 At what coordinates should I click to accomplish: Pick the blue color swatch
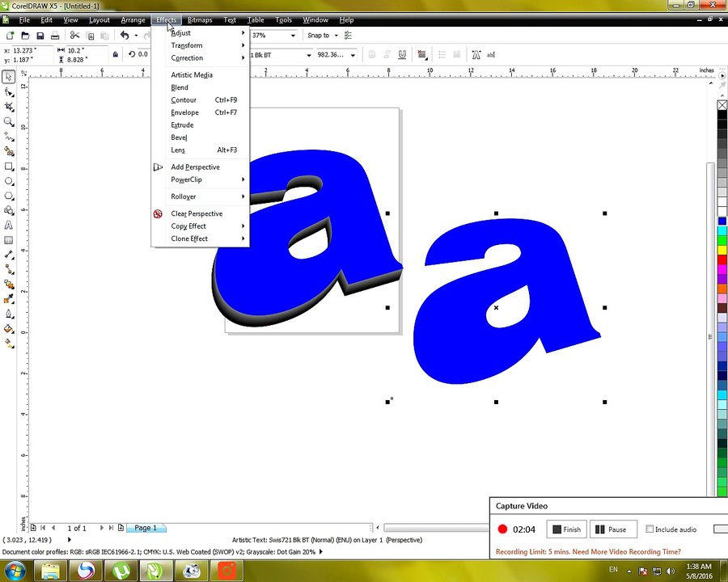pyautogui.click(x=722, y=221)
